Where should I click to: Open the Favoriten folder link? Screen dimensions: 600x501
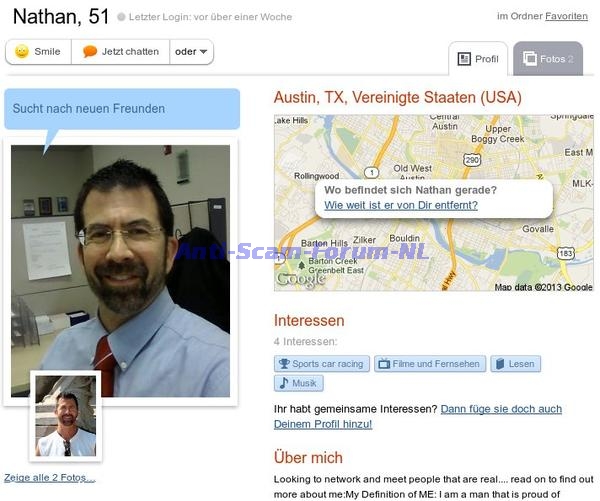tap(566, 16)
